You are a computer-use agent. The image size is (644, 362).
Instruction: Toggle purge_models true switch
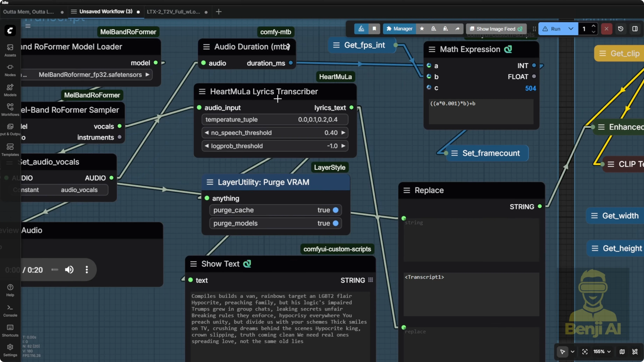click(335, 223)
